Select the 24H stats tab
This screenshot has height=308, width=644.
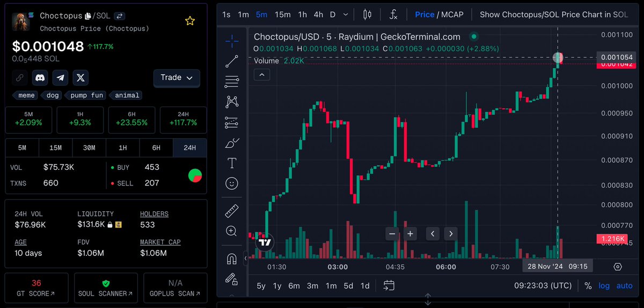189,148
